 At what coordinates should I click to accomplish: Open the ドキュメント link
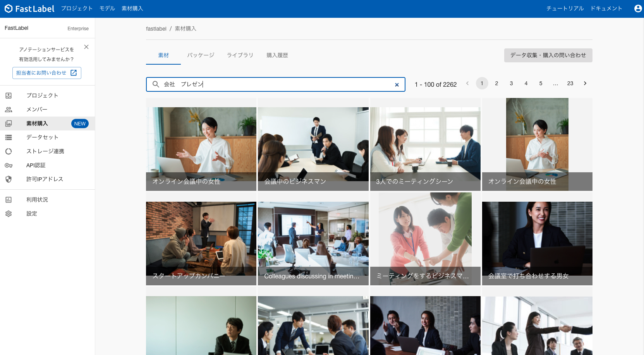pos(606,9)
